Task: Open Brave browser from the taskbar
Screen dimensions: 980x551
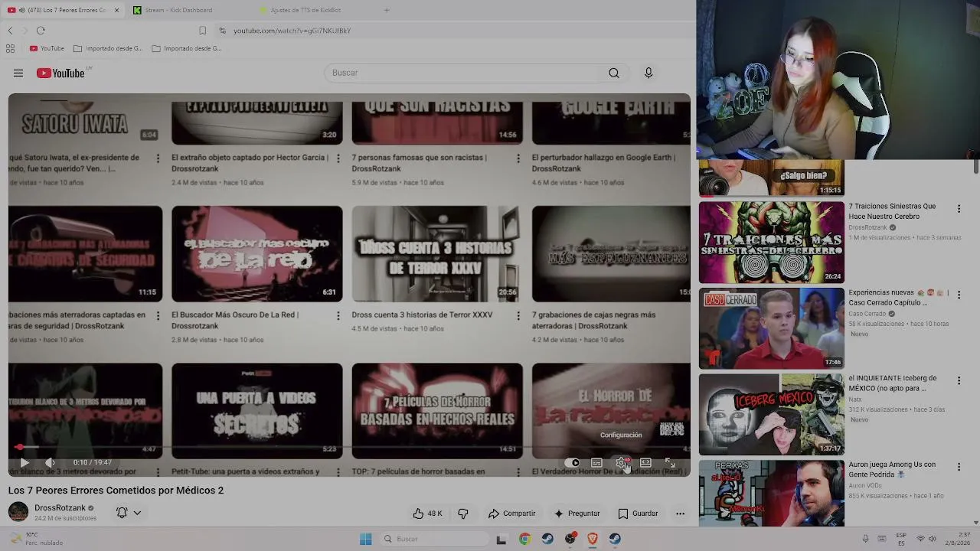Action: tap(593, 539)
